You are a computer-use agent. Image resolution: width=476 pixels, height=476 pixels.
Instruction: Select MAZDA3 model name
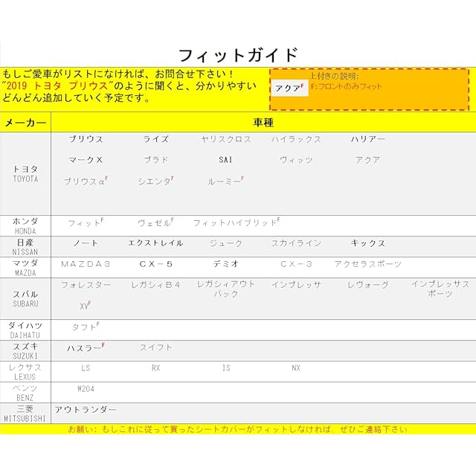click(86, 264)
